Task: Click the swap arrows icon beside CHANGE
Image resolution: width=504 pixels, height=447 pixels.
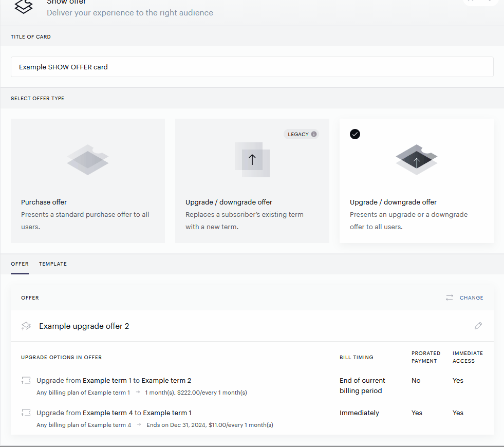Action: 450,297
